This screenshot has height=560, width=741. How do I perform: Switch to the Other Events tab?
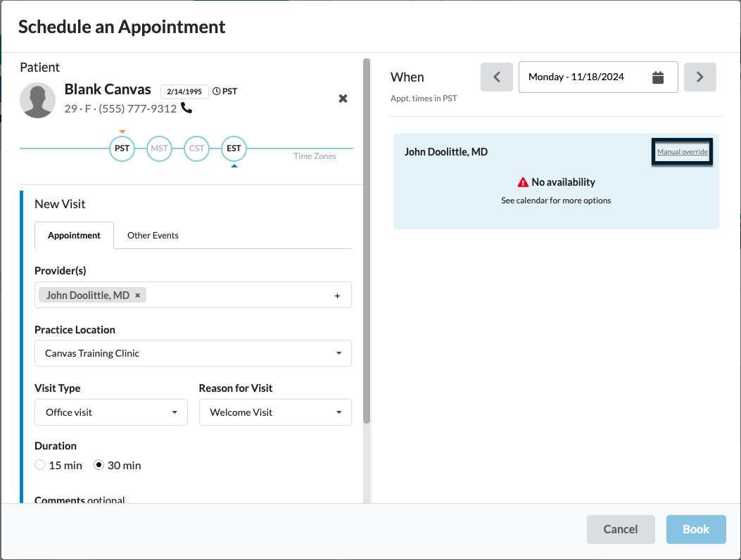(153, 236)
